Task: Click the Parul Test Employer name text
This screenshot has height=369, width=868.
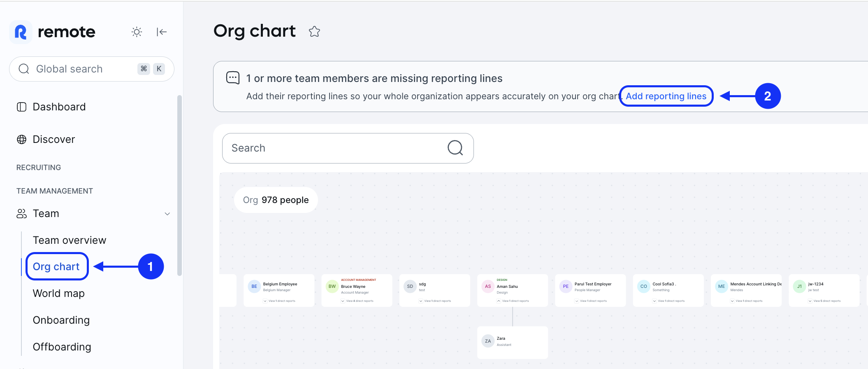Action: tap(593, 284)
